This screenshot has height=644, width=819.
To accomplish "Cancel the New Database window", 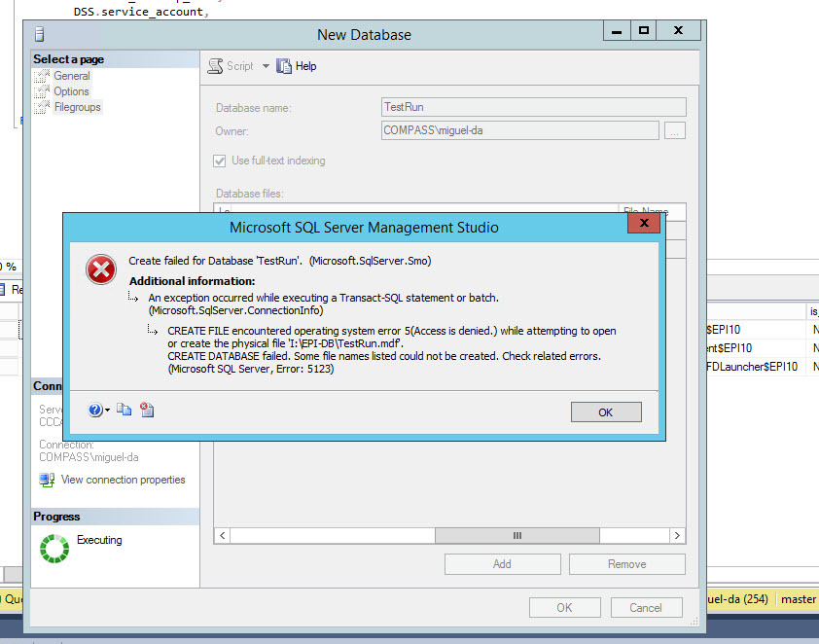I will pyautogui.click(x=646, y=608).
